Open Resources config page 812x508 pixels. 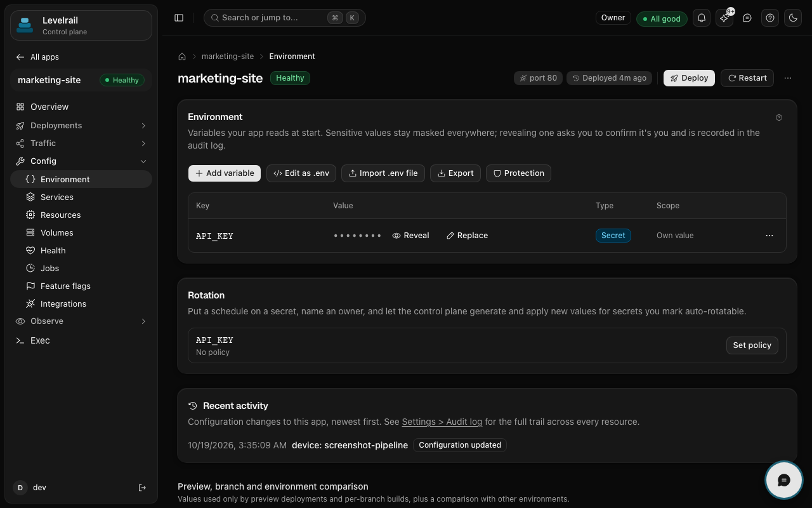point(81,215)
